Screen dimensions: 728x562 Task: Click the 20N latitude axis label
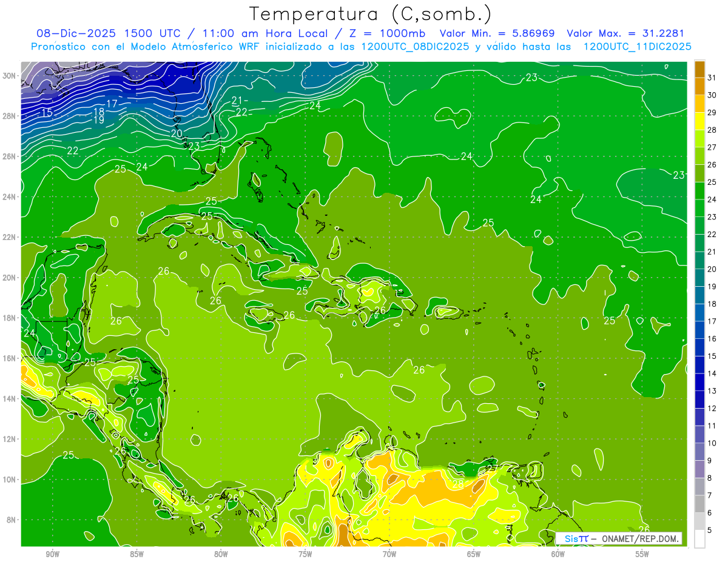coord(10,277)
